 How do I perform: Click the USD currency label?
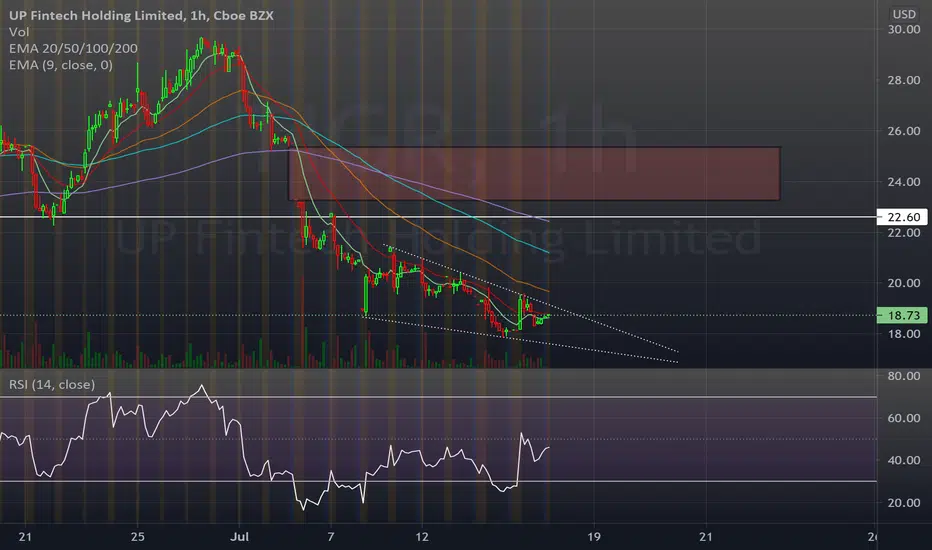904,14
